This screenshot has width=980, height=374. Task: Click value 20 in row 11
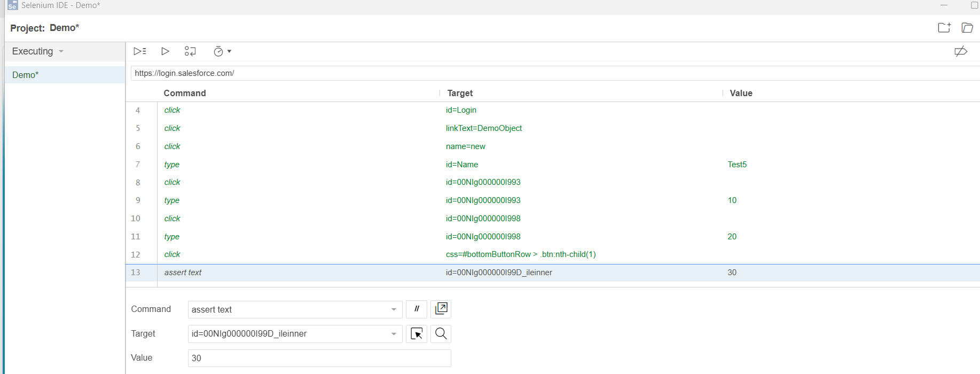coord(732,237)
